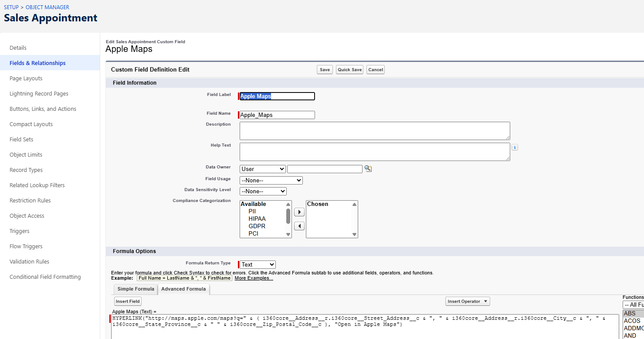
Task: Click the Save button
Action: click(x=325, y=70)
